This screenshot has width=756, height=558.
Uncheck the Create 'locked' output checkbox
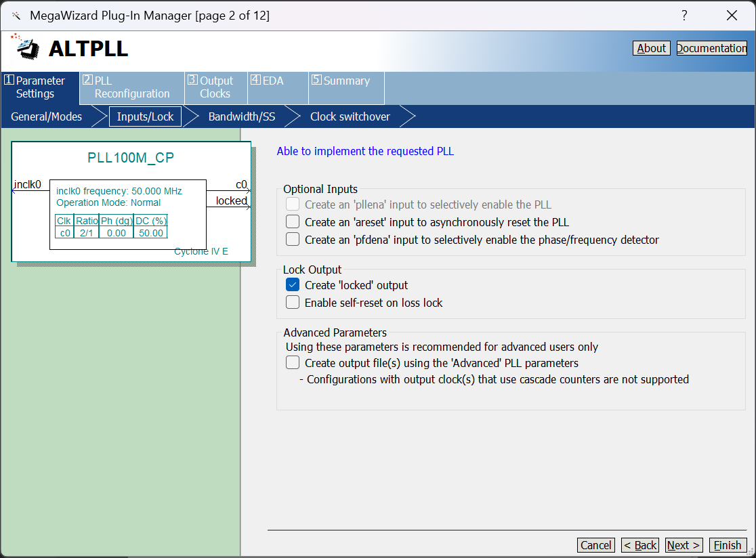[293, 285]
